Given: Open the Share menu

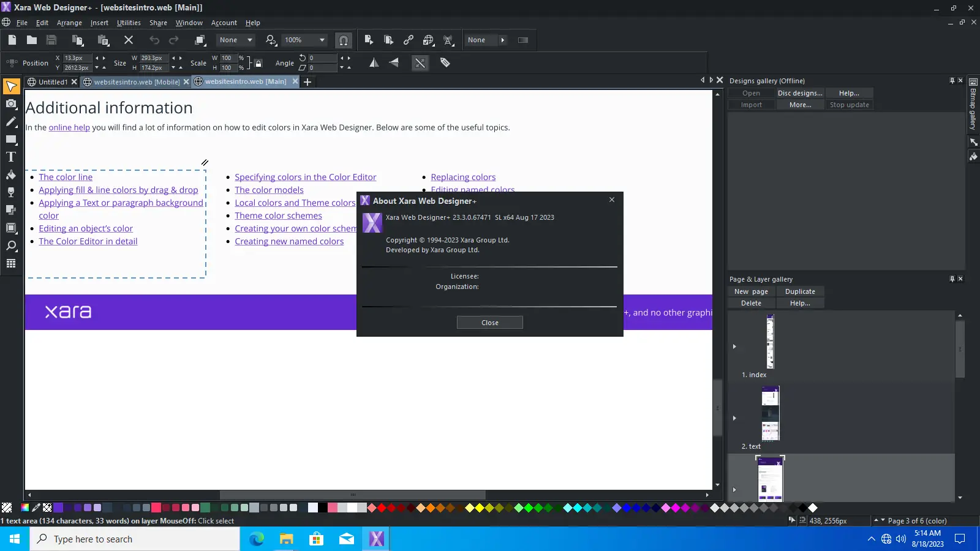Looking at the screenshot, I should pyautogui.click(x=158, y=23).
